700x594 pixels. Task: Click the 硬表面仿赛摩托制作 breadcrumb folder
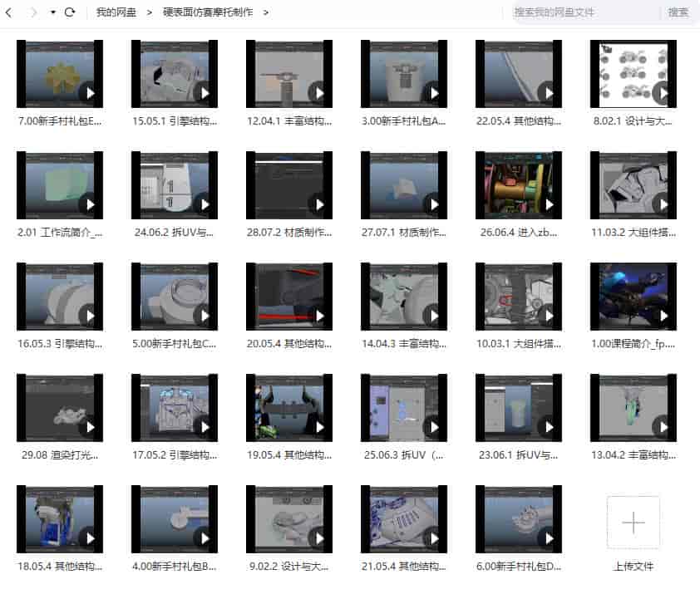[x=208, y=12]
